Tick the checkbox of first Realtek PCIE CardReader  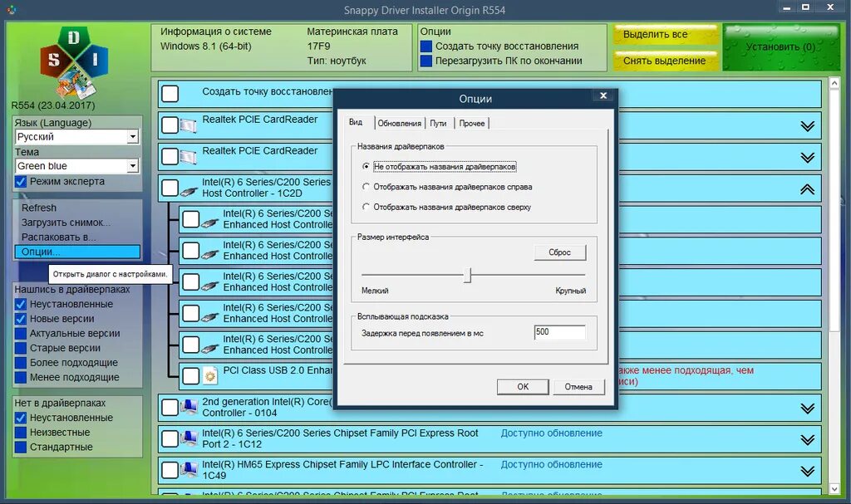point(170,125)
